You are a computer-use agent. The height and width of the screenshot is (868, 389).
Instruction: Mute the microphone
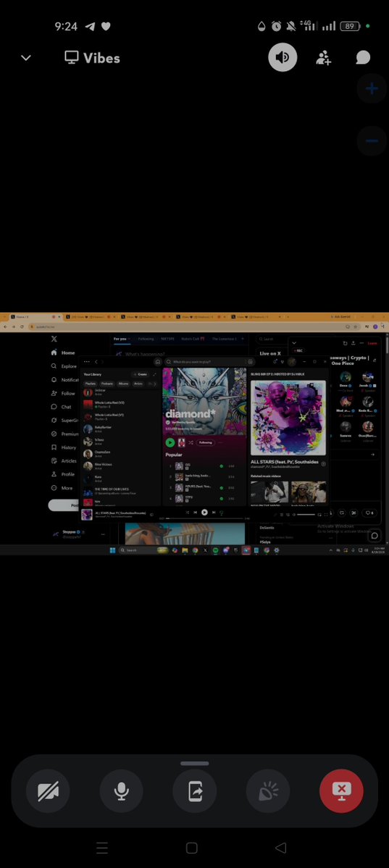[122, 791]
